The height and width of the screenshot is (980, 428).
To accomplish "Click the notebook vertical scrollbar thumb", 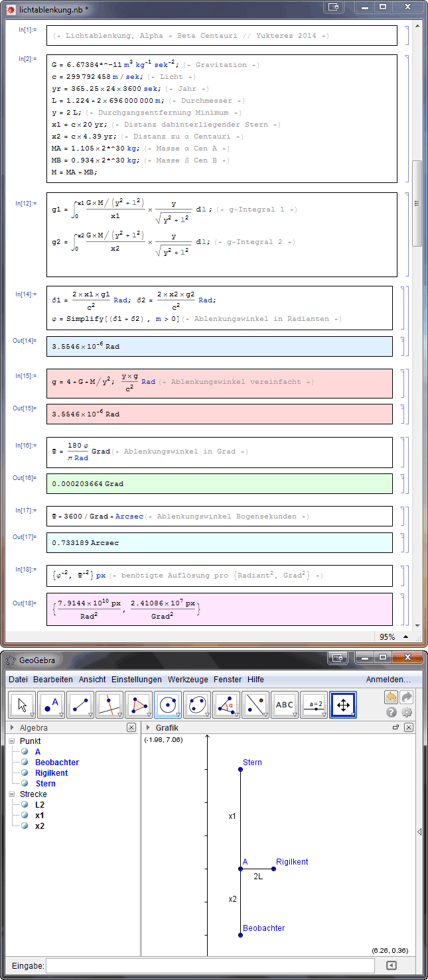I will pos(417,203).
